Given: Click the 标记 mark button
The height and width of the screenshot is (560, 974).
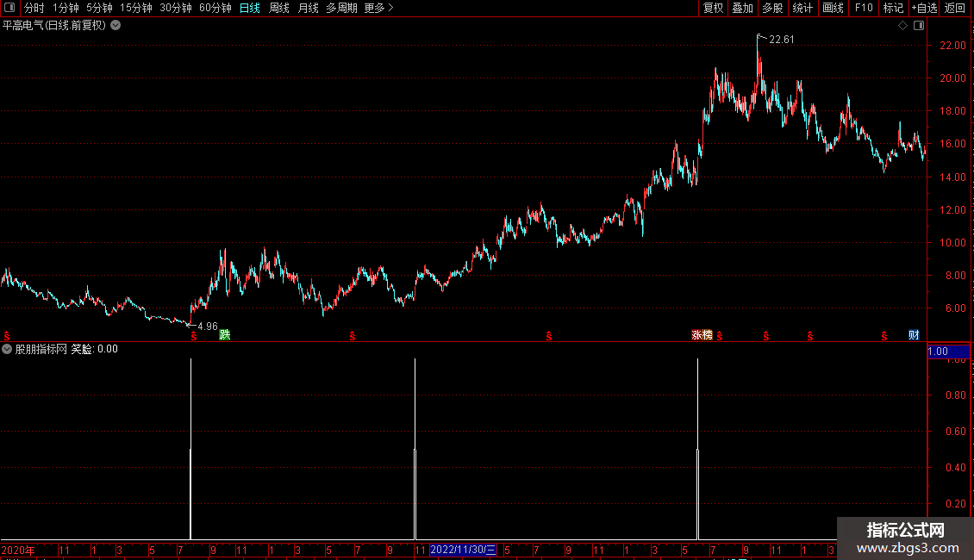Looking at the screenshot, I should pyautogui.click(x=893, y=8).
